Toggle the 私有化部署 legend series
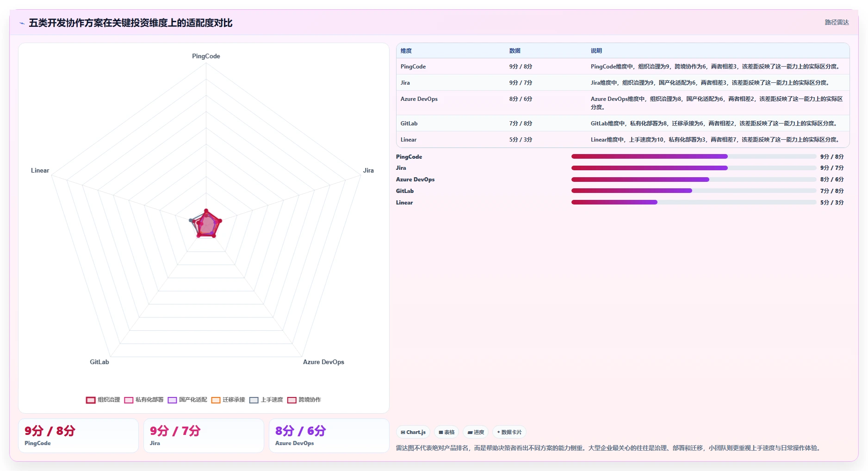This screenshot has width=868, height=471. [x=144, y=400]
